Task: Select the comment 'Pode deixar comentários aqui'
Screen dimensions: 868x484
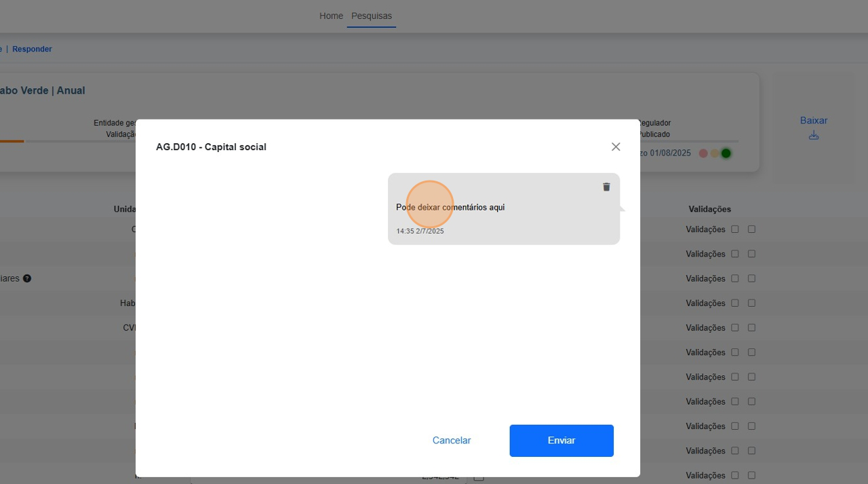Action: point(450,207)
